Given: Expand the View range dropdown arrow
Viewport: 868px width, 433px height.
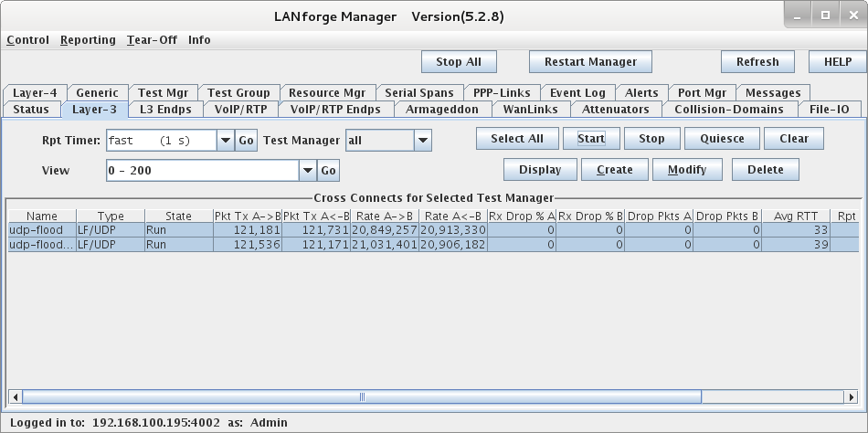Looking at the screenshot, I should [x=308, y=171].
